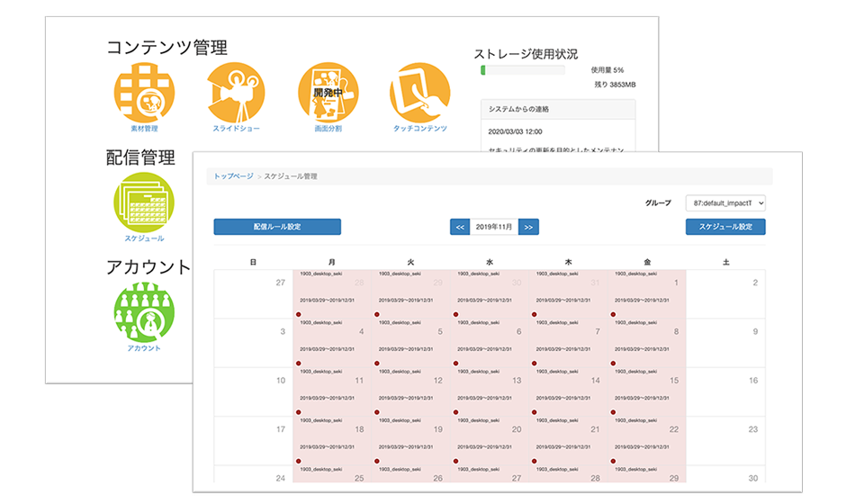
Task: Click the 月 weekday column header
Action: click(x=332, y=262)
